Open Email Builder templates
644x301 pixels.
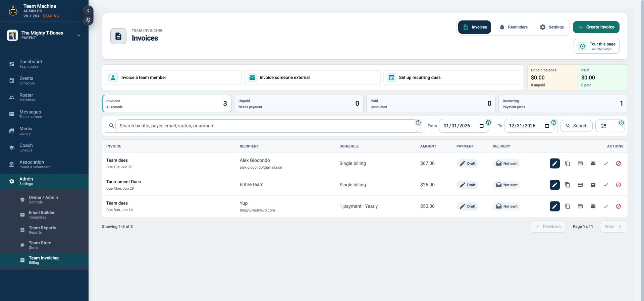pos(44,215)
